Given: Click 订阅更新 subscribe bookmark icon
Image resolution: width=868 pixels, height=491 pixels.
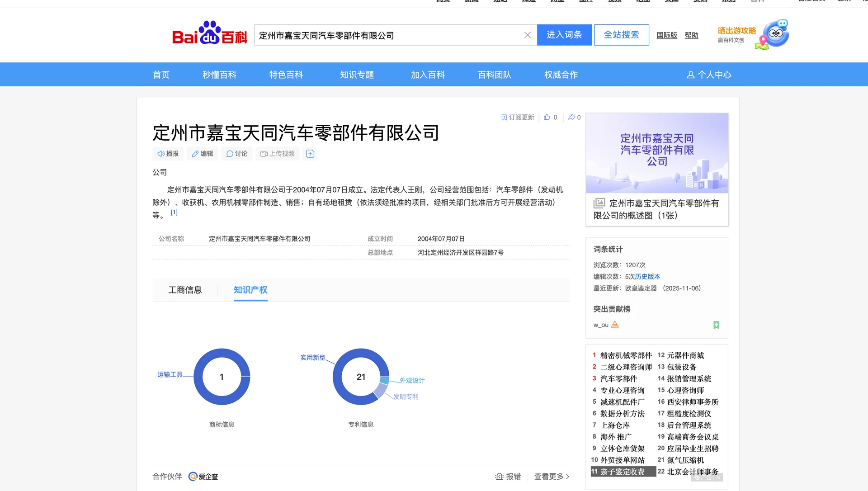Looking at the screenshot, I should coord(504,118).
